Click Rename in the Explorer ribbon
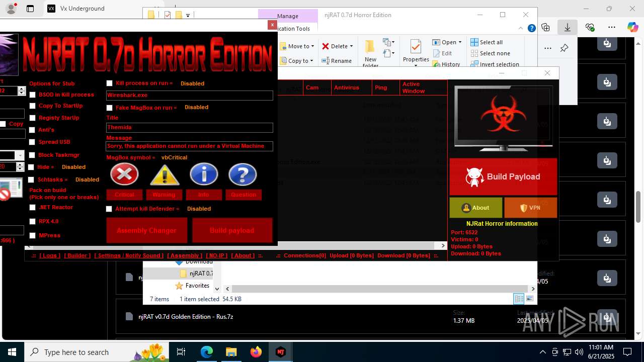 click(337, 61)
